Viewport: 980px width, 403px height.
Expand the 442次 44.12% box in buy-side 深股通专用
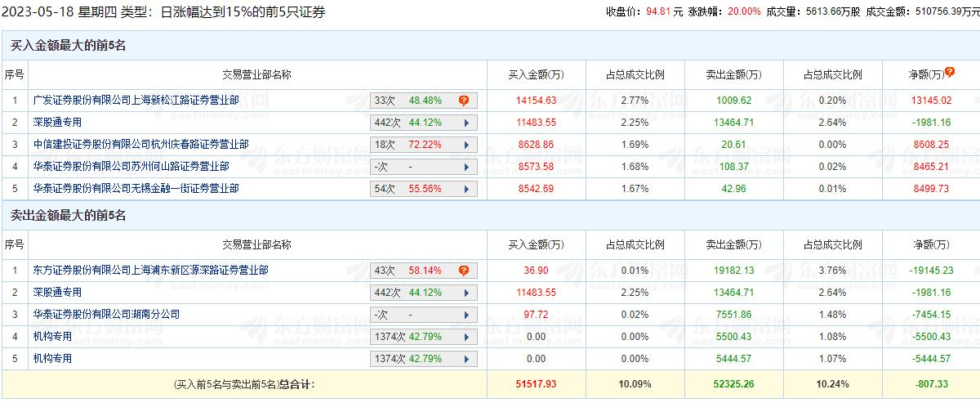pyautogui.click(x=424, y=123)
